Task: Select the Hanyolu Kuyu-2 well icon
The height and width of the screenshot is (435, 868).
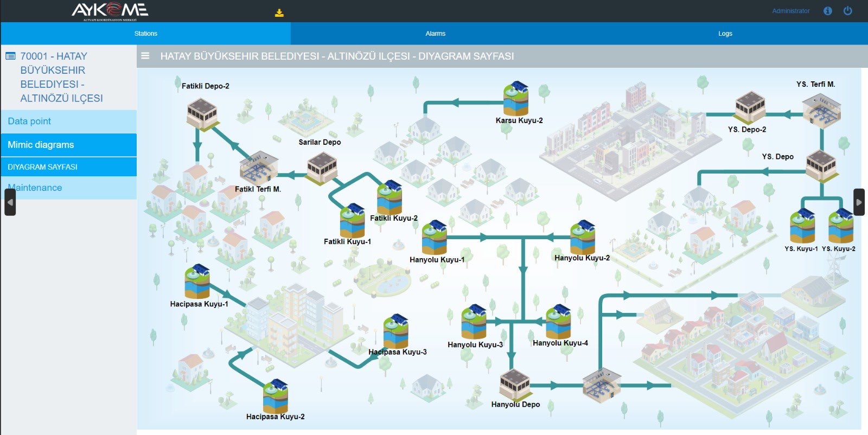Action: pos(583,236)
